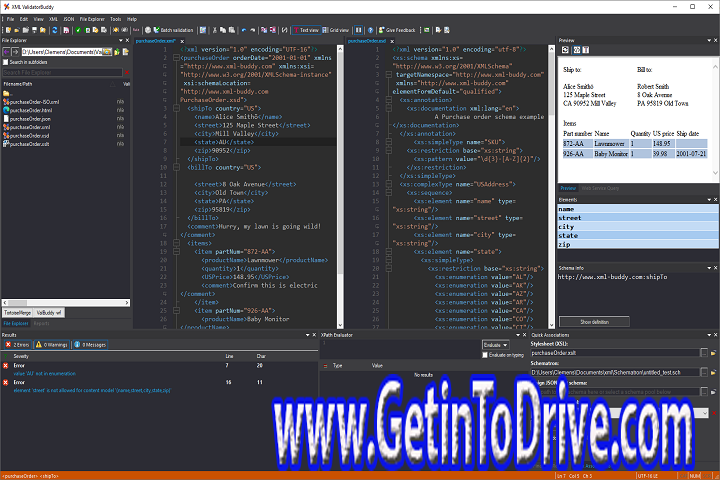Click the Show definition button

(594, 322)
